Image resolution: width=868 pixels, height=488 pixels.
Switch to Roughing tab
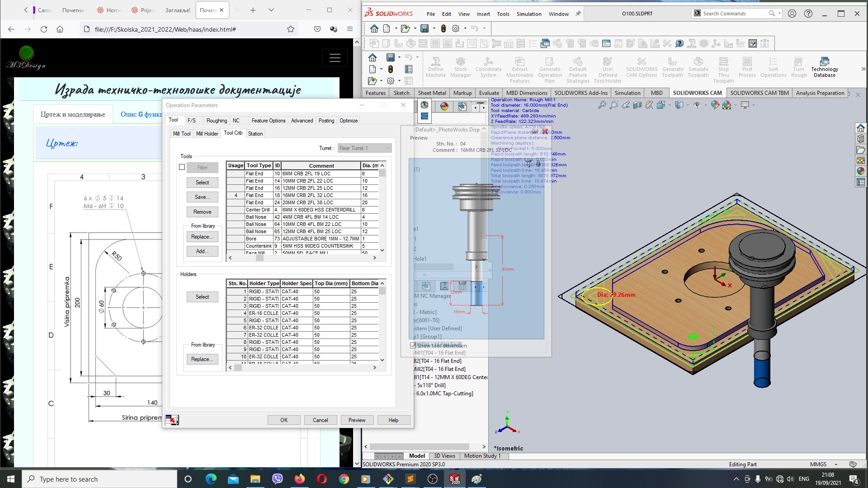[217, 121]
